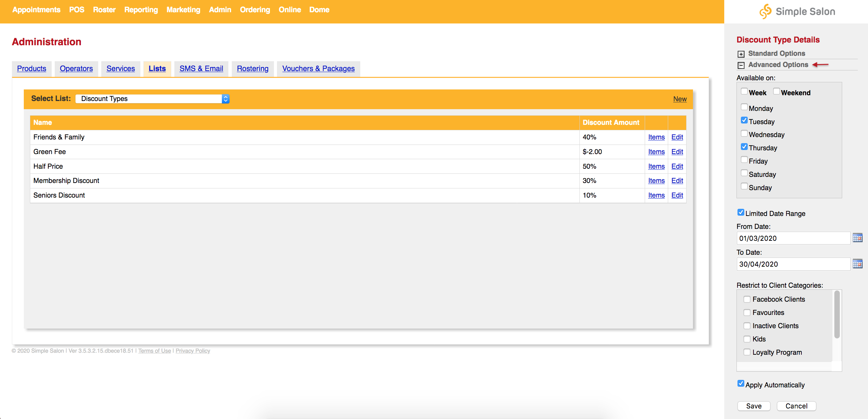Viewport: 868px width, 419px height.
Task: Edit the Seniors Discount row
Action: 677,195
